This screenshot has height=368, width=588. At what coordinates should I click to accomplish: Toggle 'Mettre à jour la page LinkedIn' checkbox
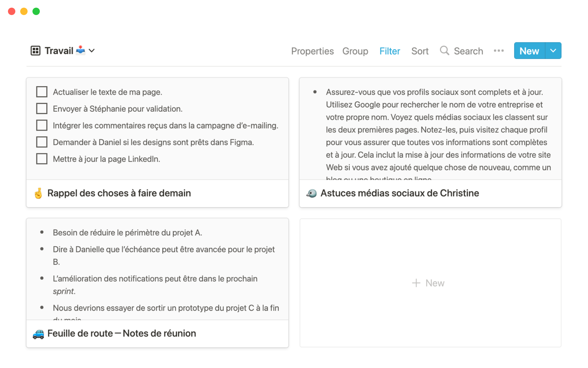coord(42,159)
